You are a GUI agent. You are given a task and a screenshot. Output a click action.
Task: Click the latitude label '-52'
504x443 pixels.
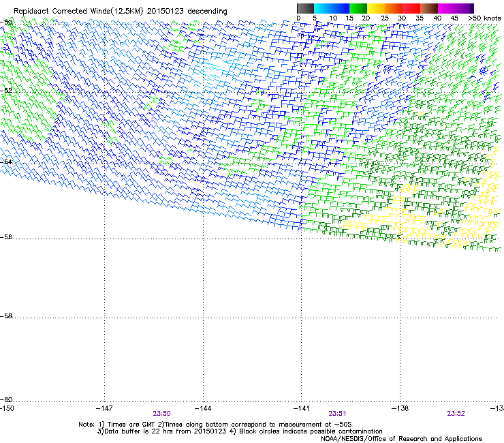click(6, 91)
